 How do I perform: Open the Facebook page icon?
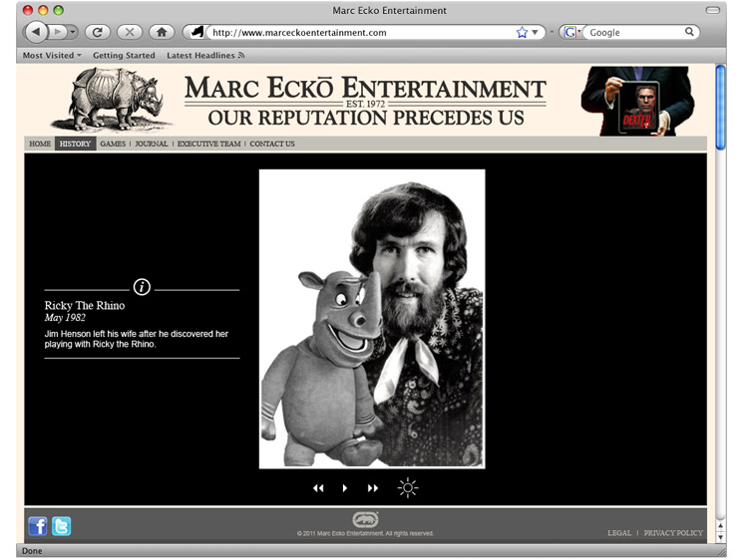[37, 526]
